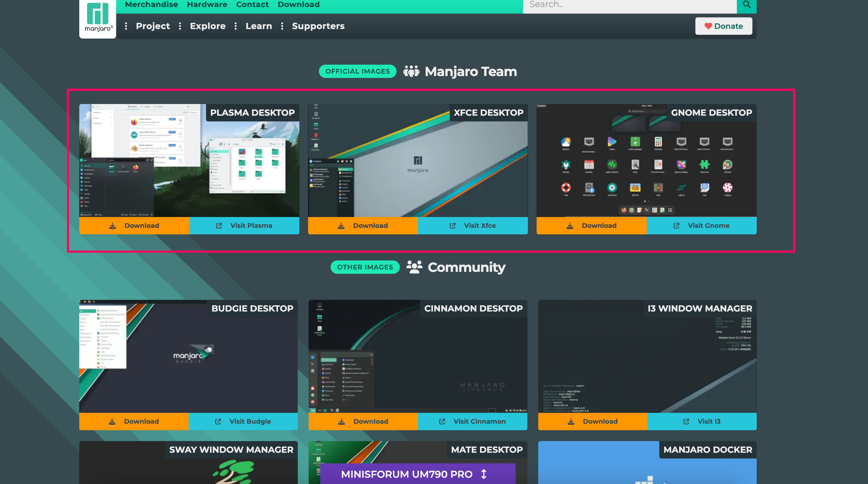Download the Budgie Desktop image
The width and height of the screenshot is (868, 484).
tap(134, 421)
